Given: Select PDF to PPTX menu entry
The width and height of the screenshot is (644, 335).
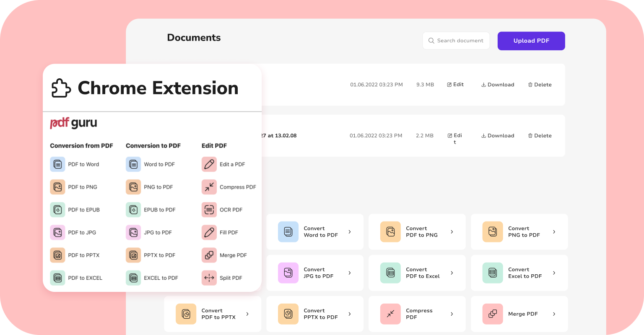Looking at the screenshot, I should point(83,255).
